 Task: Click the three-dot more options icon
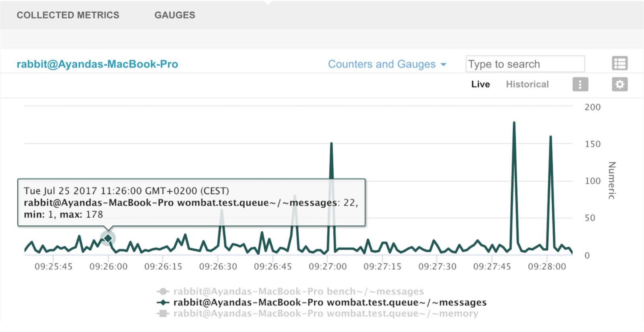(x=580, y=85)
